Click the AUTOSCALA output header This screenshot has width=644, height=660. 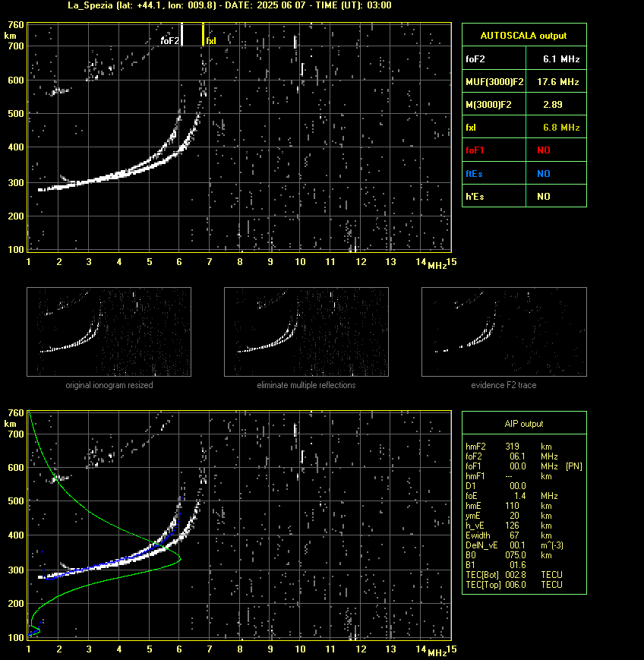point(523,36)
